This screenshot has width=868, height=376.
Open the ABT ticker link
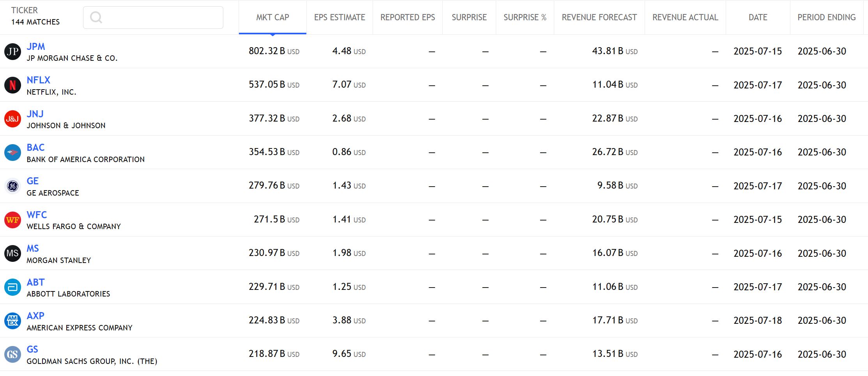click(35, 282)
